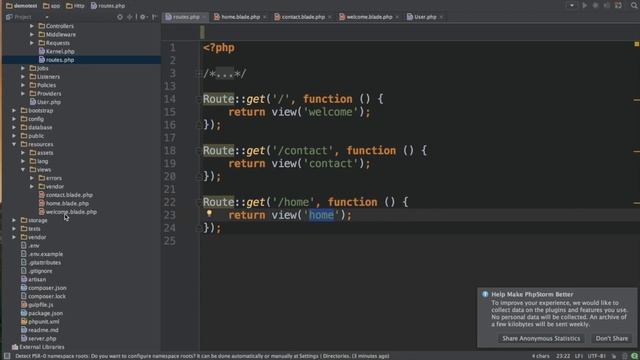Expand the folded comment block on line 3
The image size is (640, 360).
pyautogui.click(x=198, y=74)
